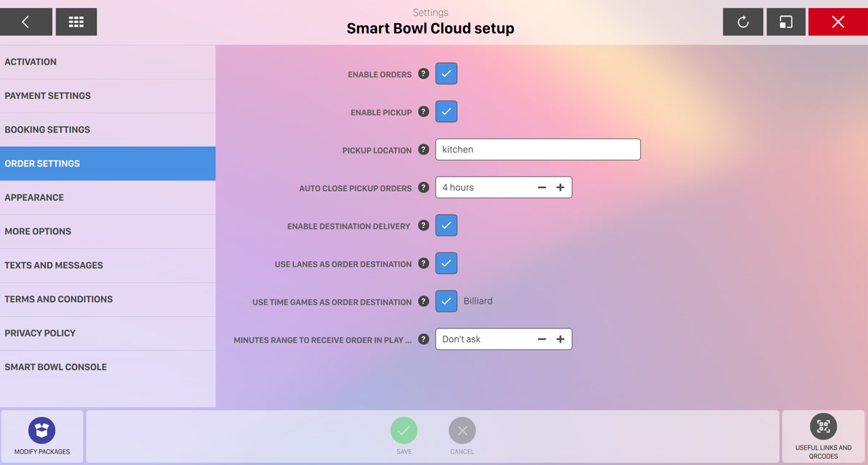Uncheck the Enable Orders checkbox

click(446, 74)
